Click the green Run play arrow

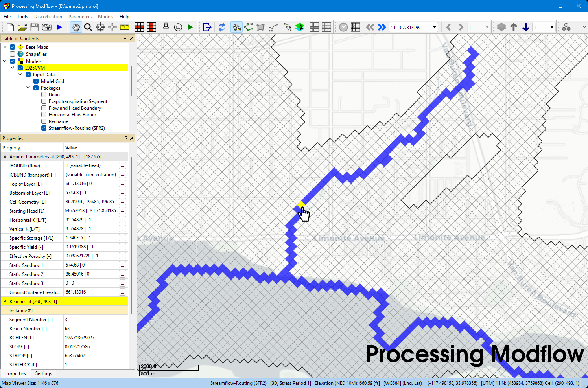(x=190, y=27)
